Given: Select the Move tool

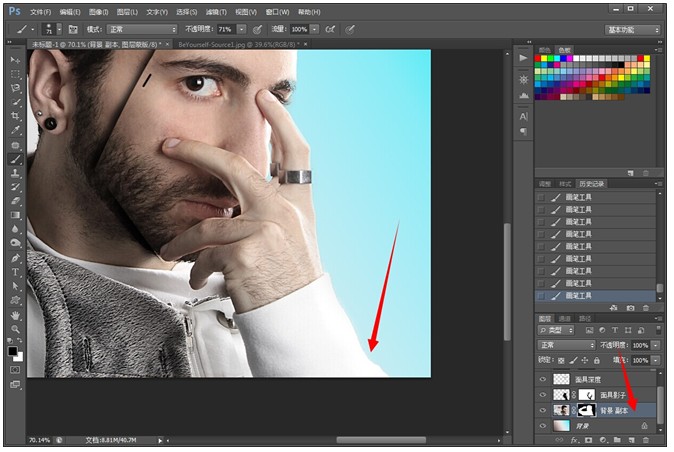Looking at the screenshot, I should click(15, 60).
